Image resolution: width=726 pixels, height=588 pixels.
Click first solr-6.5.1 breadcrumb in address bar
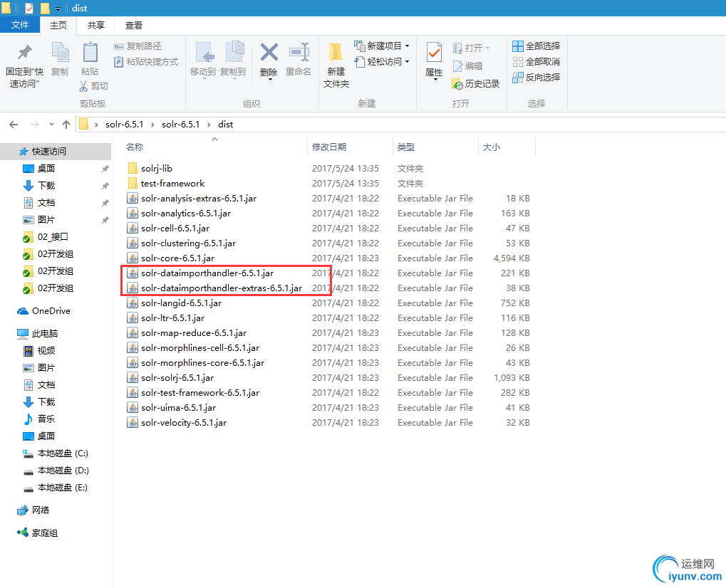coord(124,125)
